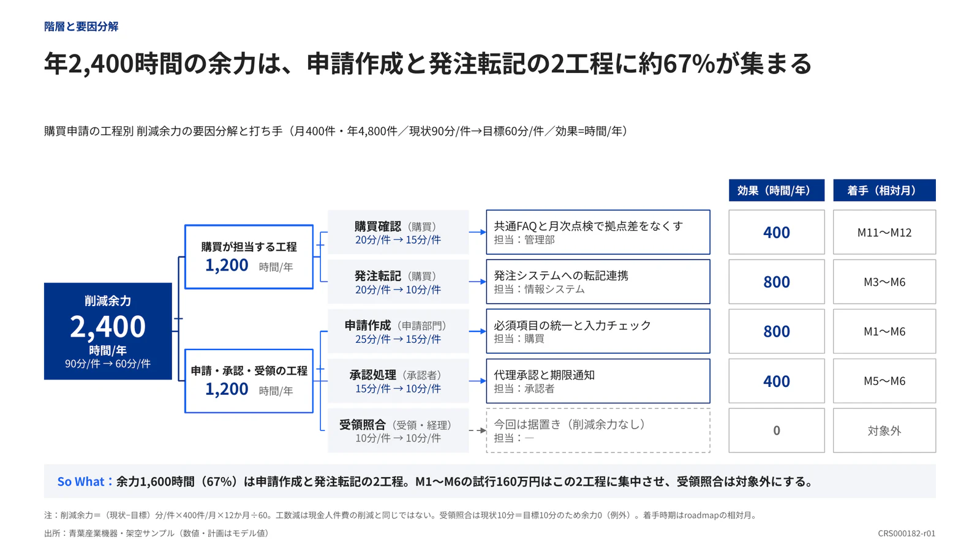Select the 0 effect value for 受領照合

pyautogui.click(x=777, y=430)
